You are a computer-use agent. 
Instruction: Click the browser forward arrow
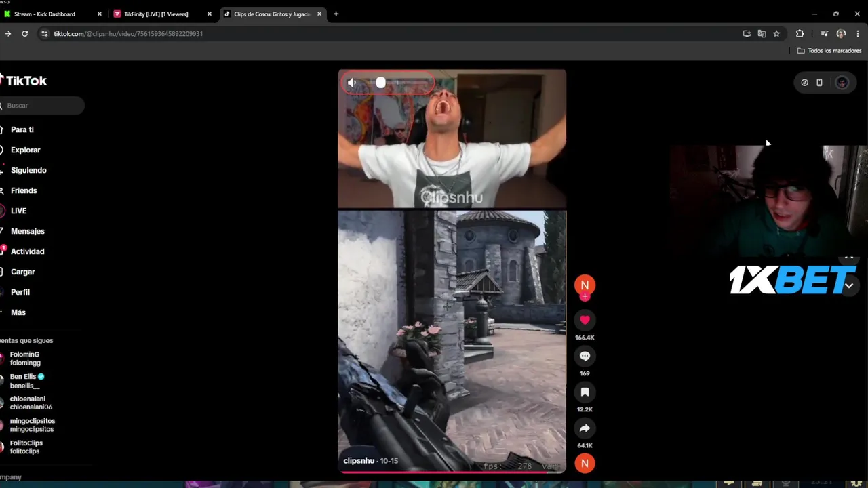pos(7,33)
